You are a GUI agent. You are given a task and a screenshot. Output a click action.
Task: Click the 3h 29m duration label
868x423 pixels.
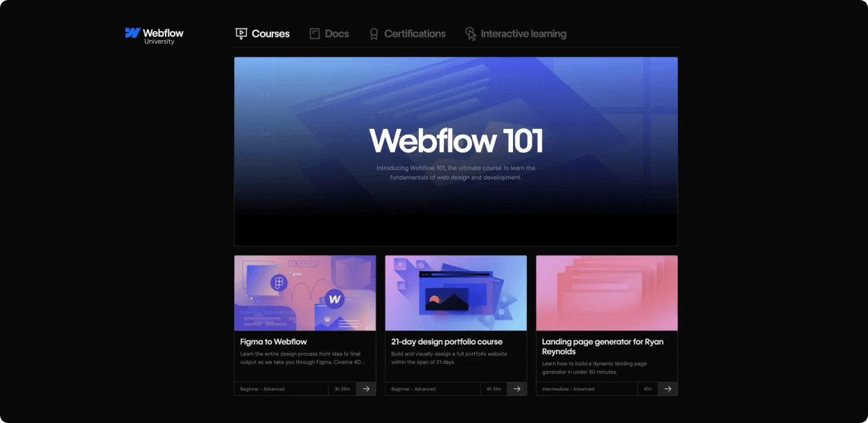tap(342, 389)
